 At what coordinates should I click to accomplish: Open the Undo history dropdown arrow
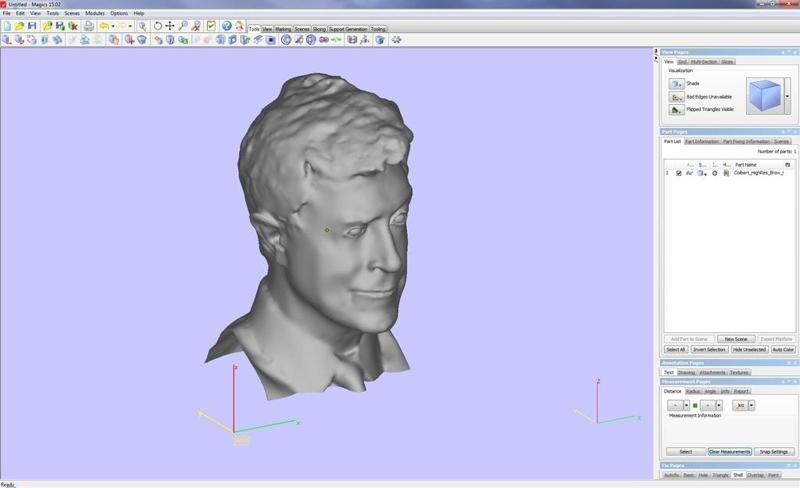click(x=113, y=26)
